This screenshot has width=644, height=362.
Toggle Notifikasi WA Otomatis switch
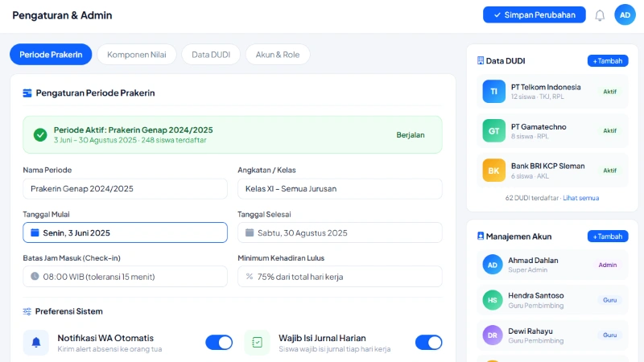[219, 343]
